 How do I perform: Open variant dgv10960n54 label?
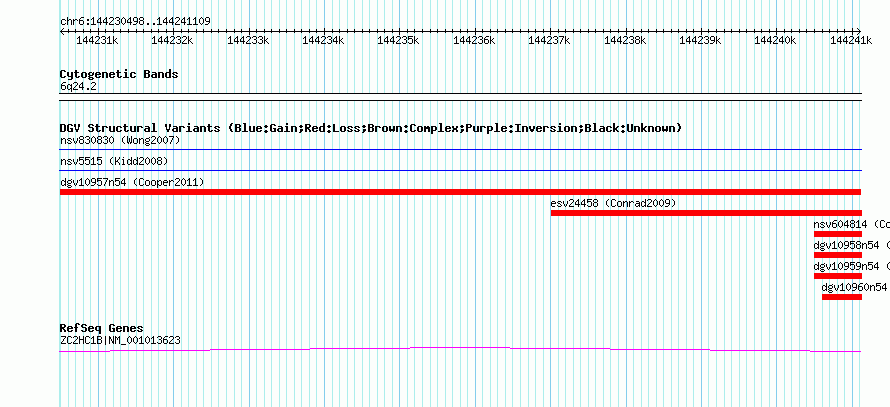click(854, 287)
